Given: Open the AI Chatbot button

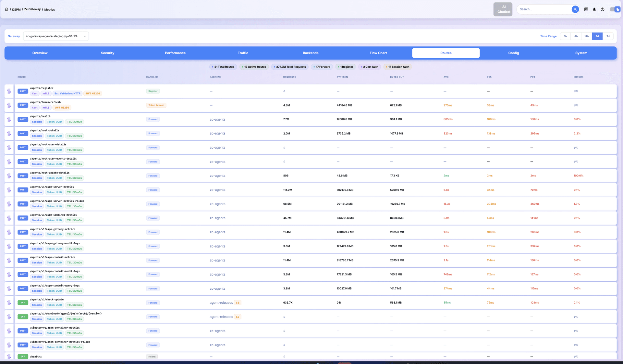Looking at the screenshot, I should pyautogui.click(x=503, y=9).
